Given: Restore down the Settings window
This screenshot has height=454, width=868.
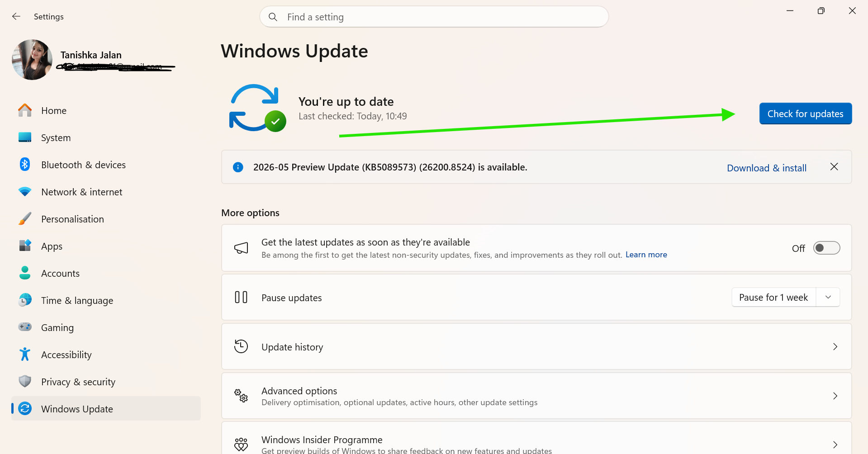Looking at the screenshot, I should coord(821,11).
